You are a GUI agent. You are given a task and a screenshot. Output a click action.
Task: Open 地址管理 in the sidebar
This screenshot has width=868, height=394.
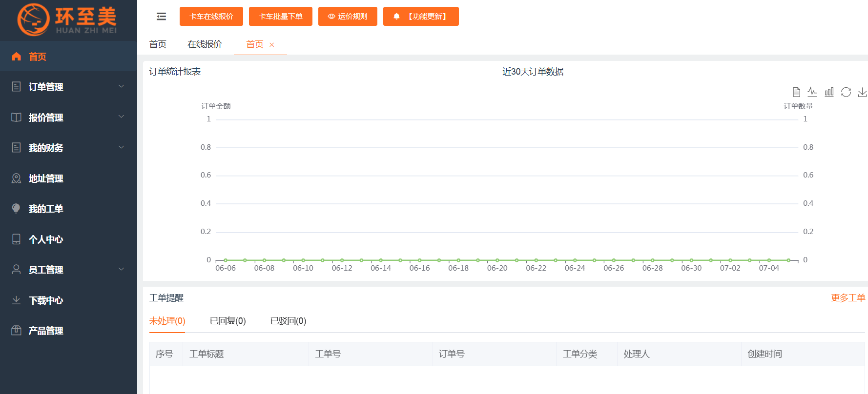point(68,178)
